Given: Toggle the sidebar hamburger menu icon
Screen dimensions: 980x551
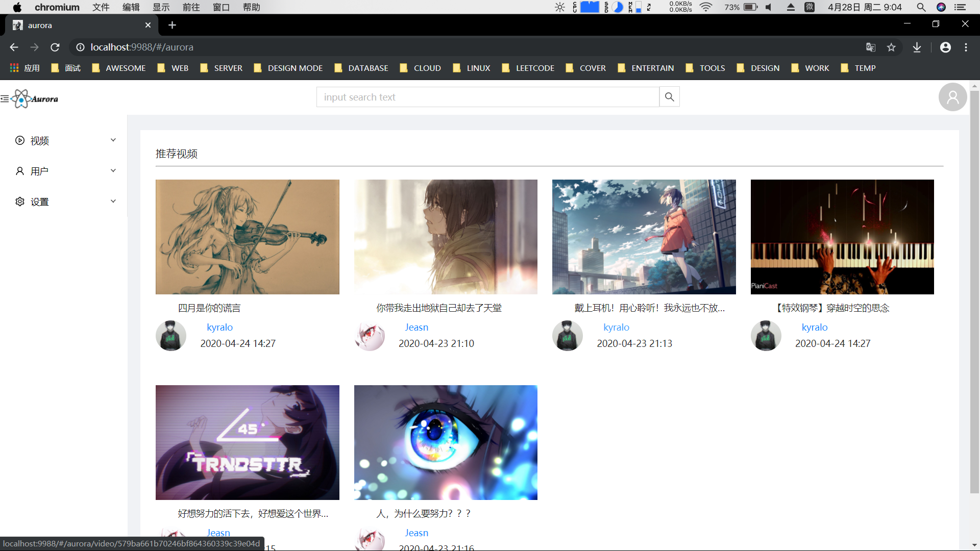Looking at the screenshot, I should click(x=5, y=98).
